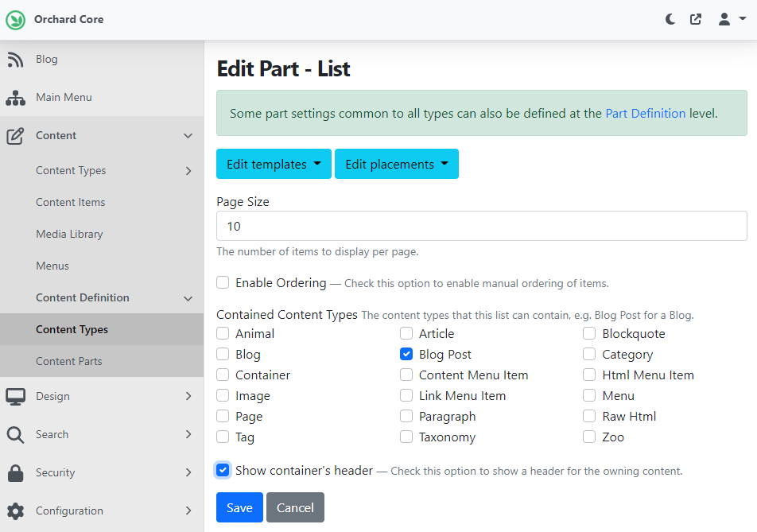Open the Edit templates dropdown
The width and height of the screenshot is (757, 532).
(274, 164)
